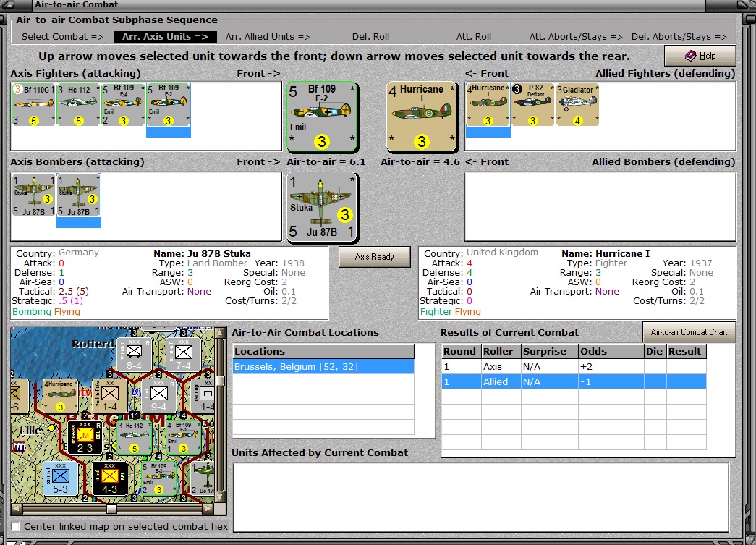Select the Select Combat subphase step
Viewport: 756px width, 545px height.
(62, 37)
